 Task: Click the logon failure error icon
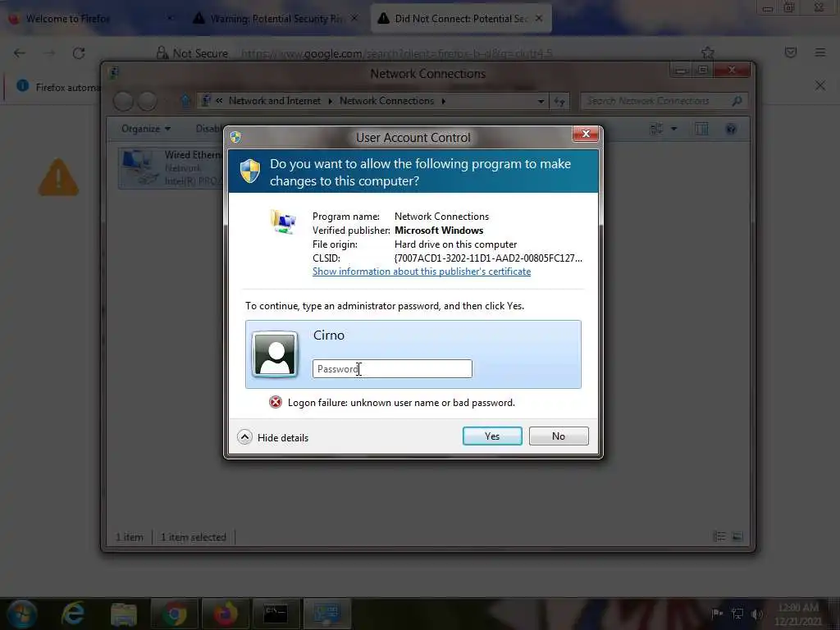coord(276,402)
